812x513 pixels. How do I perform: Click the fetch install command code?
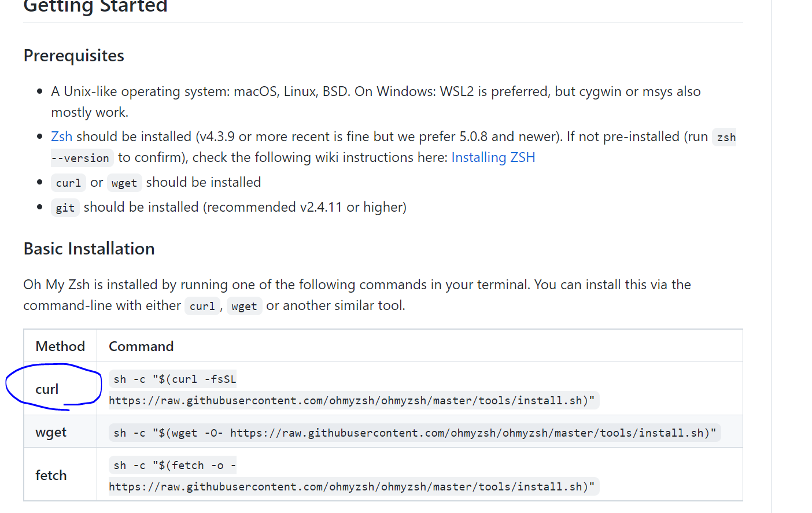354,476
